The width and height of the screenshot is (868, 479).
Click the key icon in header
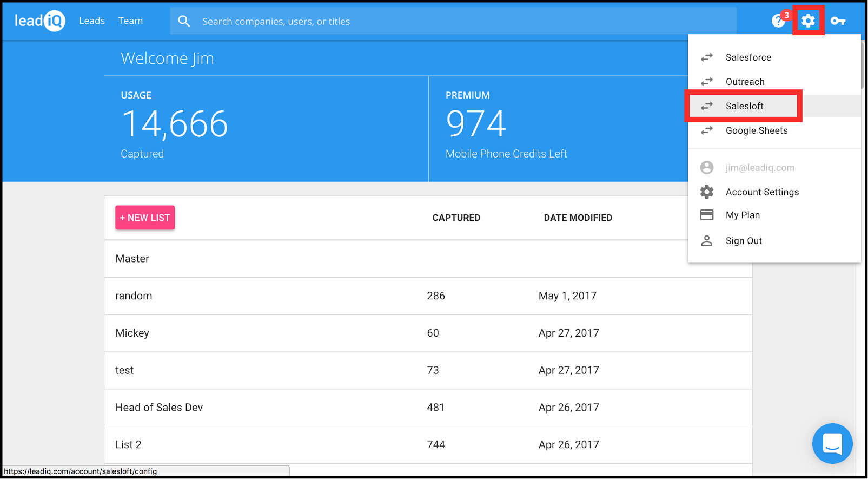(x=838, y=21)
